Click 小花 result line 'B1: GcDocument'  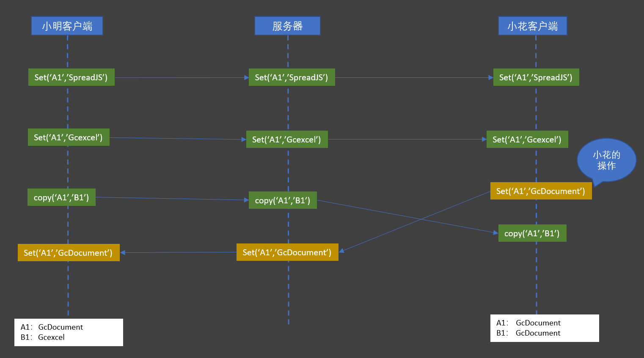click(528, 333)
